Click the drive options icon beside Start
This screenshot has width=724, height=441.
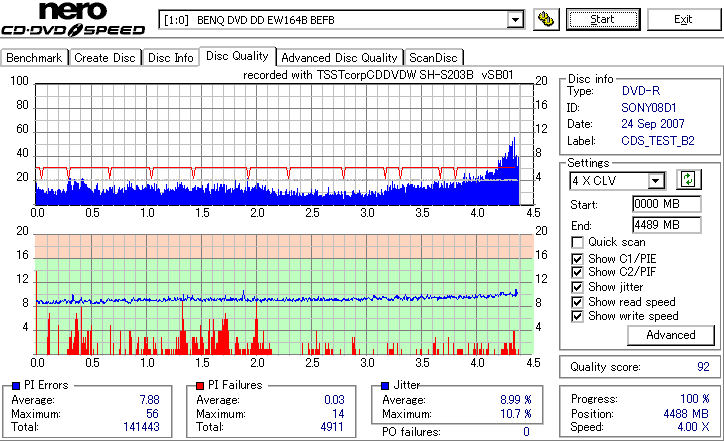[x=546, y=19]
